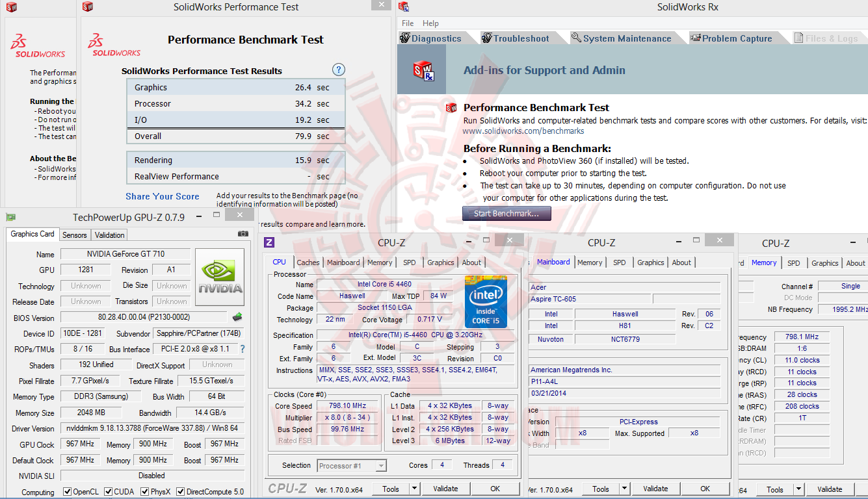Click the icon beside Performance Benchmark Test in Rx
Image resolution: width=868 pixels, height=499 pixels.
pos(451,108)
